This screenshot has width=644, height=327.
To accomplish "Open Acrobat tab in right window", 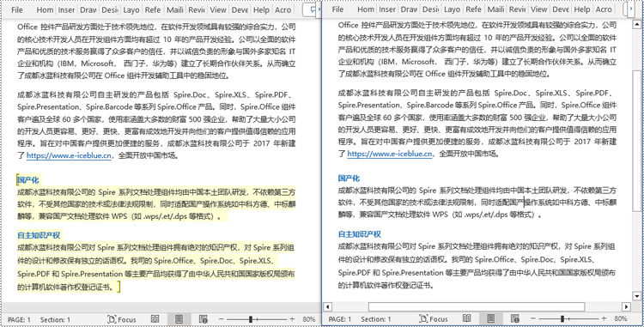I will click(604, 9).
